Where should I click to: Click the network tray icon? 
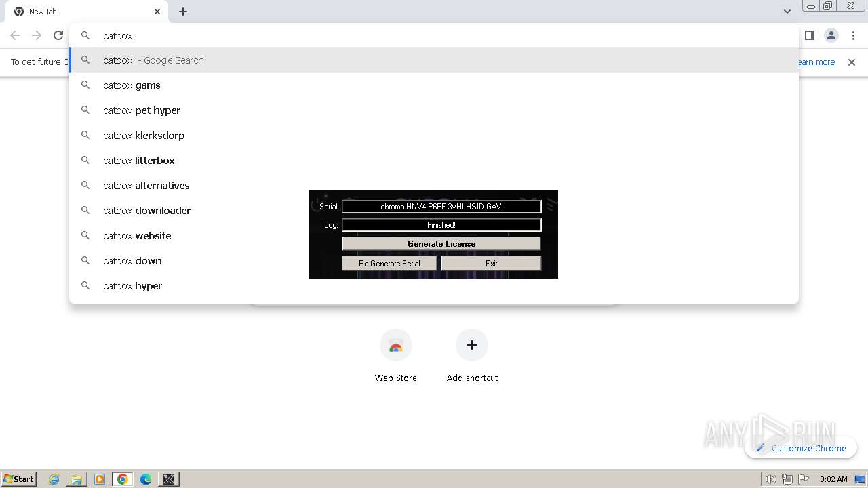point(787,479)
